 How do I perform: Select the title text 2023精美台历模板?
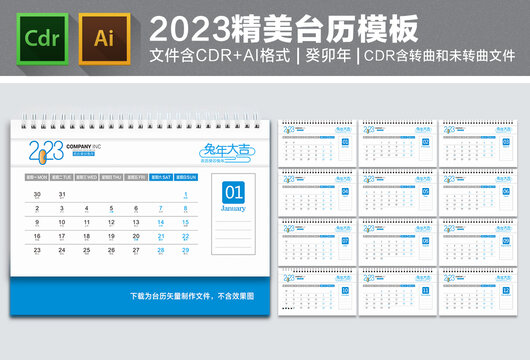click(284, 29)
